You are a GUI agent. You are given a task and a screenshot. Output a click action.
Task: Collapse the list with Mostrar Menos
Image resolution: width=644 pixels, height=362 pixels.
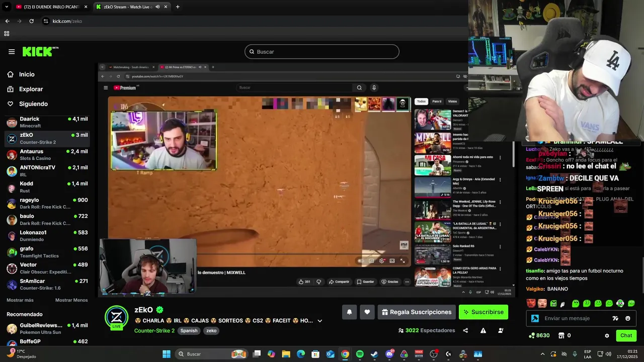tap(71, 300)
